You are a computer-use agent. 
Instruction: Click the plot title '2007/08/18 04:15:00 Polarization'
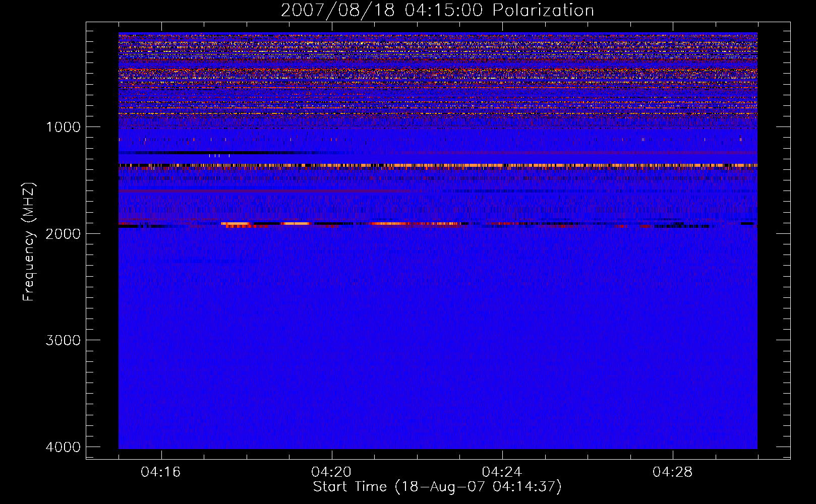tap(437, 11)
